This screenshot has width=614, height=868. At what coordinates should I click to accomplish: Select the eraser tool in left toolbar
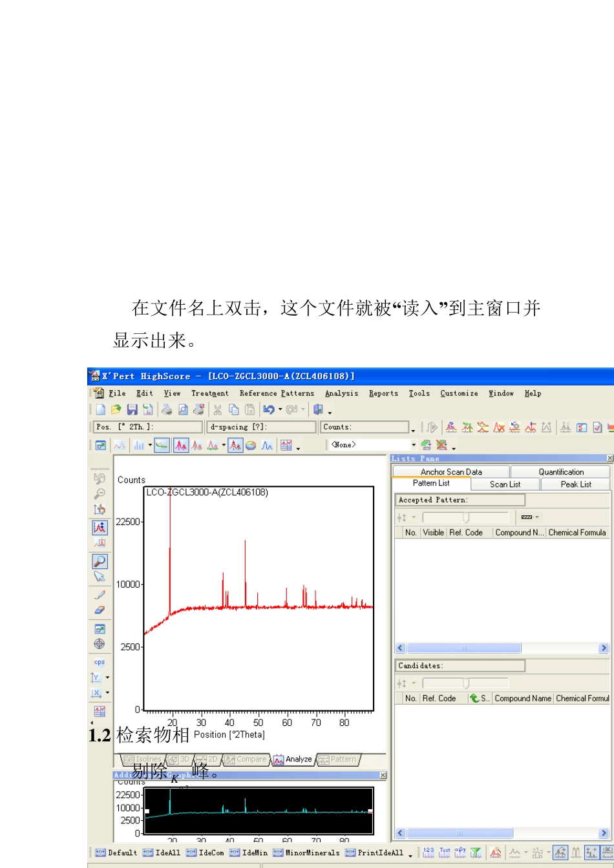(x=100, y=610)
